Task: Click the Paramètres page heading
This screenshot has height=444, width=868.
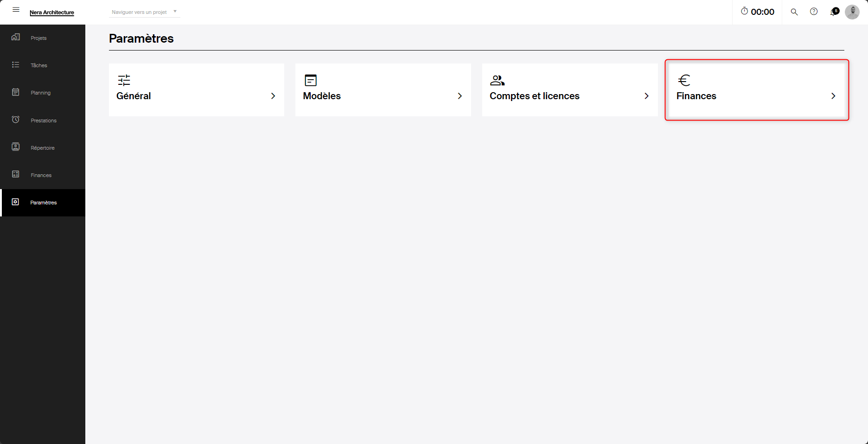Action: tap(141, 38)
